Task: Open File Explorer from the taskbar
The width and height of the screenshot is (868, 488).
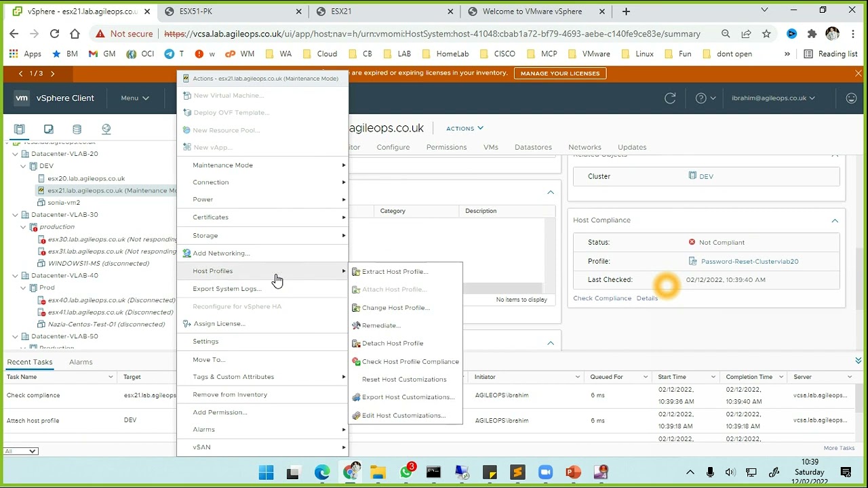Action: pyautogui.click(x=378, y=472)
